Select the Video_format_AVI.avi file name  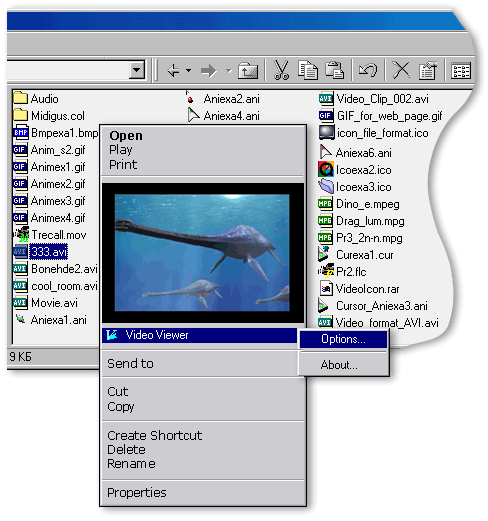[387, 323]
